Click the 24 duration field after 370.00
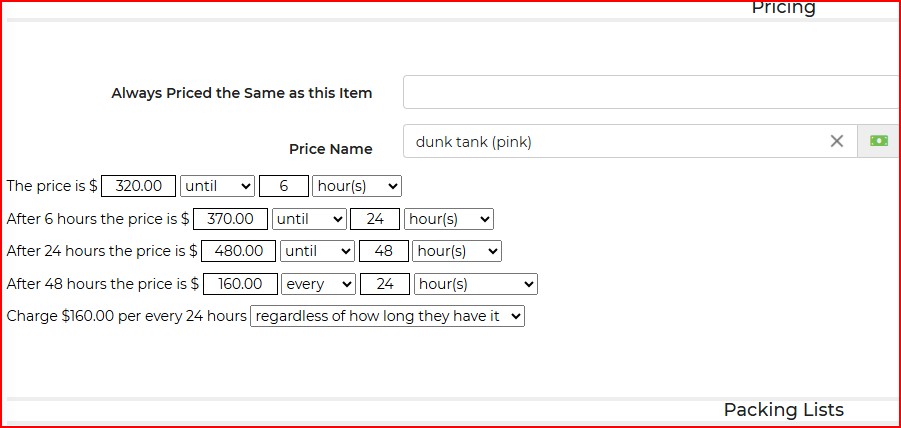The image size is (901, 428). coord(375,219)
